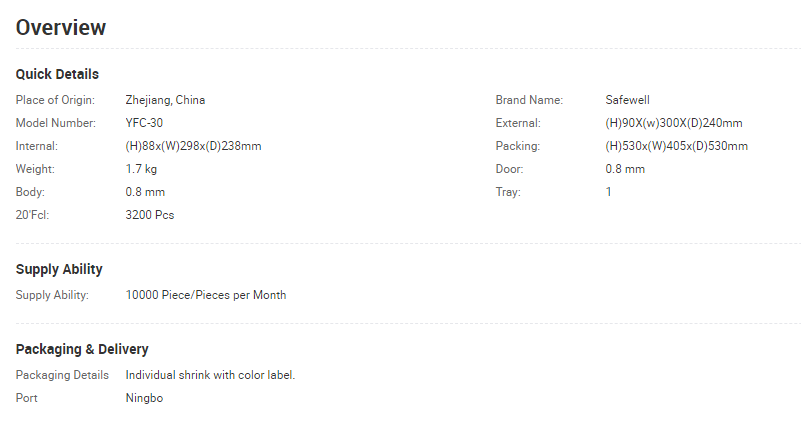Click the Safewell brand name
Screen dimensions: 801x422
[x=627, y=100]
